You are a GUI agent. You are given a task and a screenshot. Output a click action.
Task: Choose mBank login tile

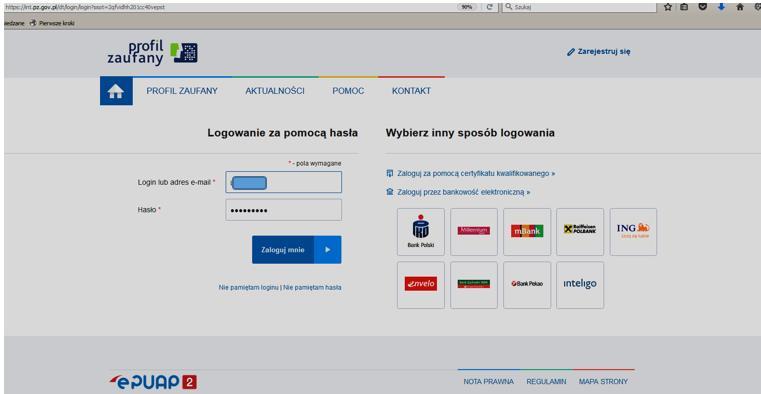coord(527,232)
